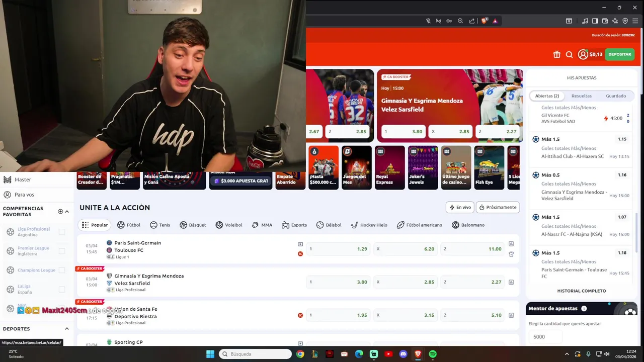Click the Brave Shields lion icon
The height and width of the screenshot is (362, 644).
point(484,21)
